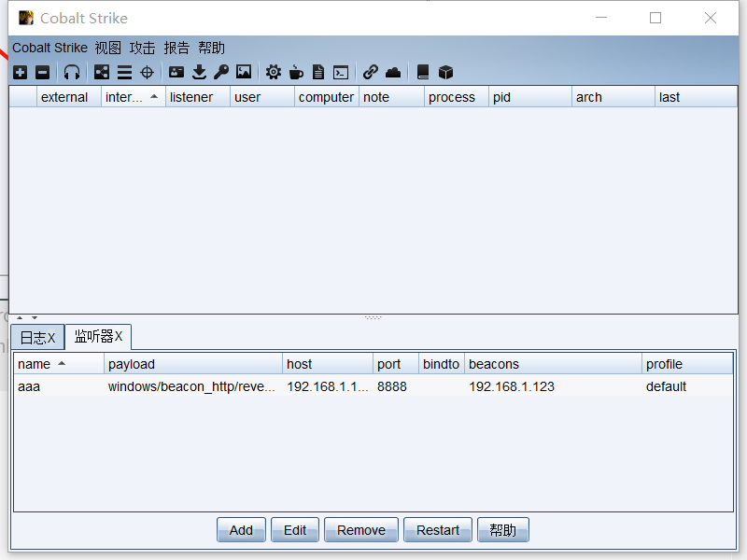Click the chain link host file icon

371,73
